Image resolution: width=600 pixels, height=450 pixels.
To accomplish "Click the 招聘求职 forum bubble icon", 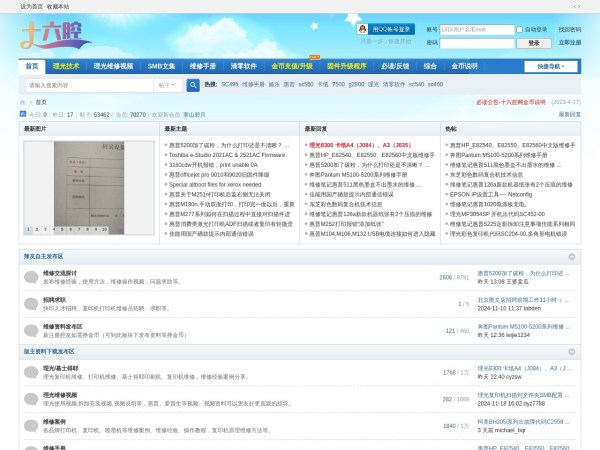I will coord(30,303).
